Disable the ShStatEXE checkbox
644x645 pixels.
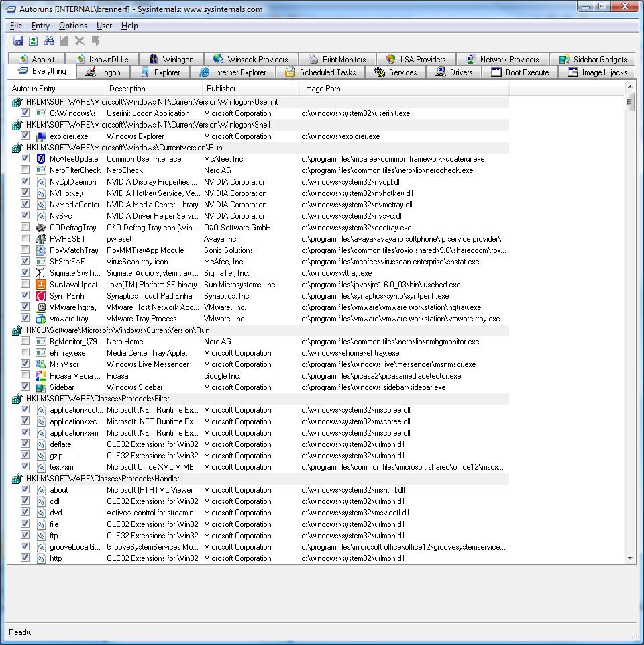tap(25, 261)
